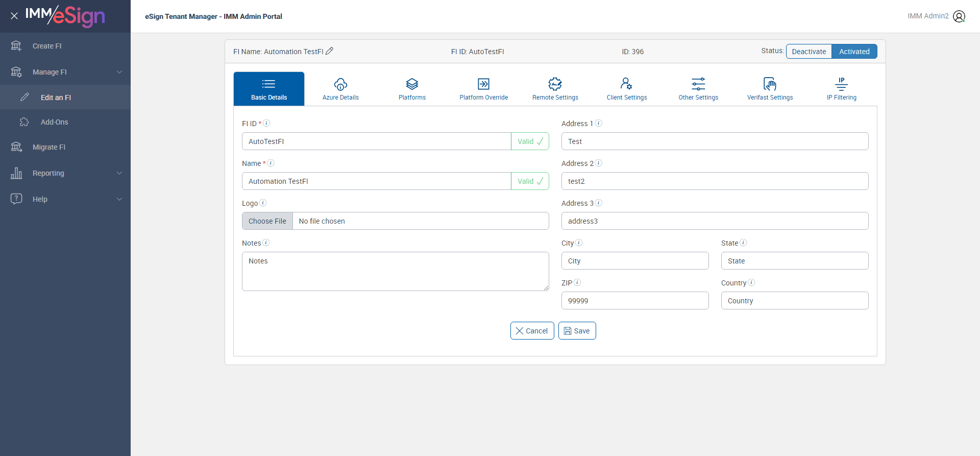The height and width of the screenshot is (456, 980).
Task: Select the Remote Settings gear icon
Action: pos(555,84)
